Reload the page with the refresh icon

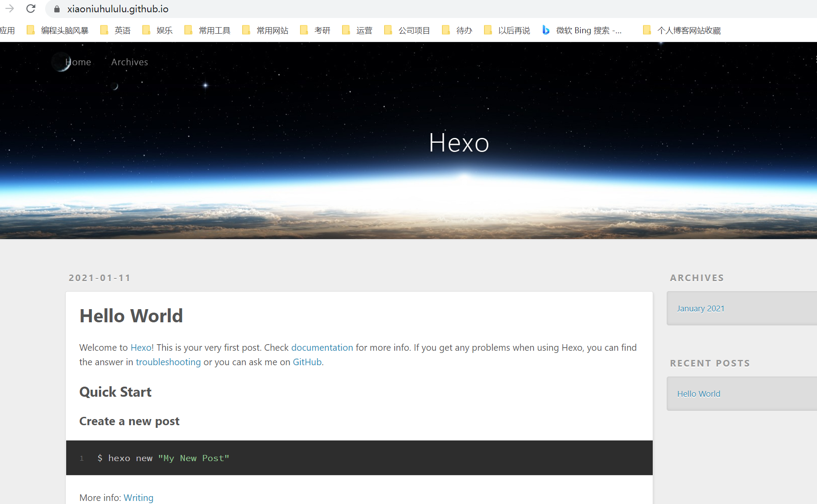[31, 9]
